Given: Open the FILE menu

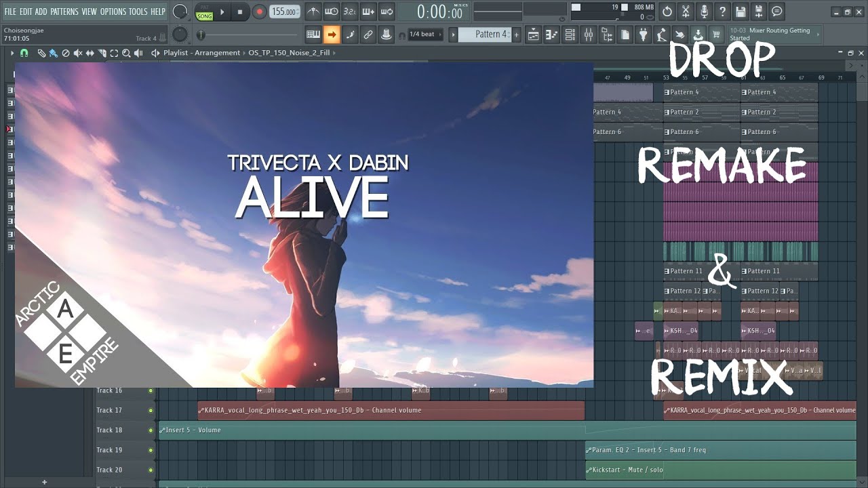Looking at the screenshot, I should click(10, 12).
